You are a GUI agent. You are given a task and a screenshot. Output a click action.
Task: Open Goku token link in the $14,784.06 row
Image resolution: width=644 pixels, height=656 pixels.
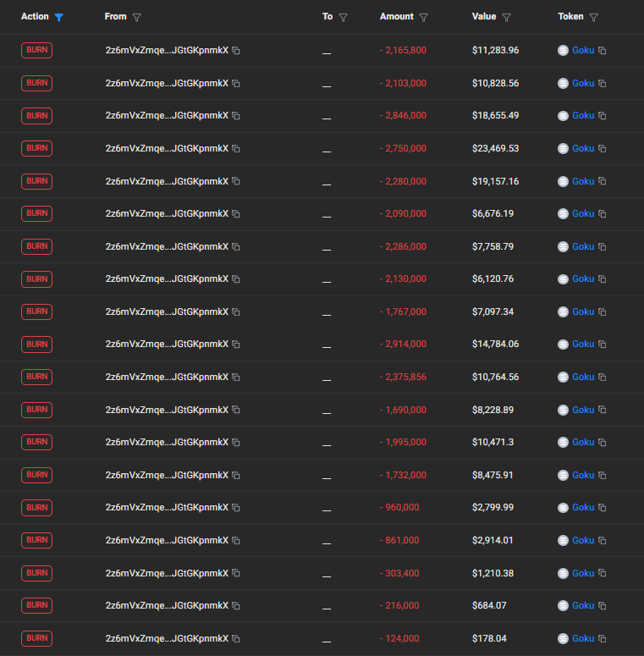[583, 344]
